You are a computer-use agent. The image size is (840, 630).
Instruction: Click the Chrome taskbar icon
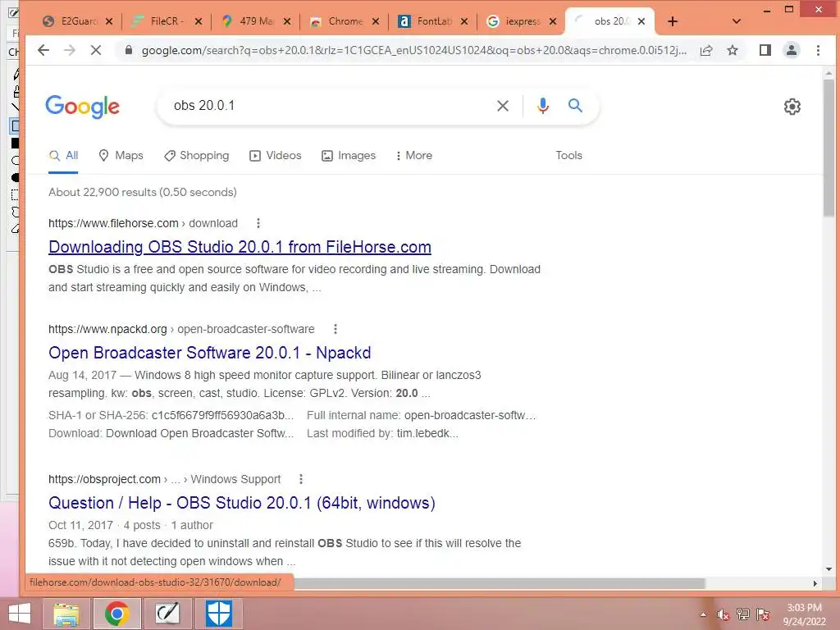pos(116,614)
